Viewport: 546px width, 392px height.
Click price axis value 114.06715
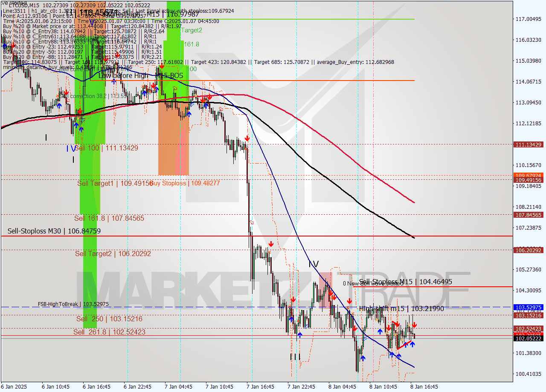(x=528, y=82)
